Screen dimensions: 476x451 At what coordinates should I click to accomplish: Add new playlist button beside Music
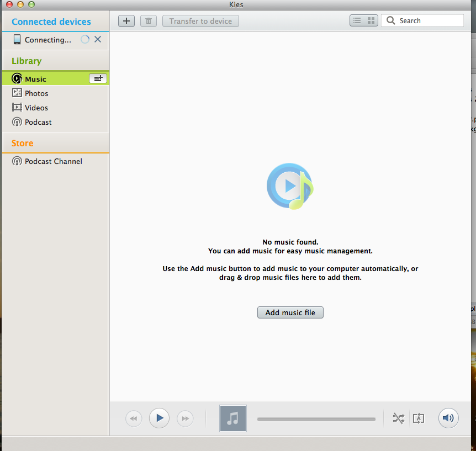tap(98, 78)
